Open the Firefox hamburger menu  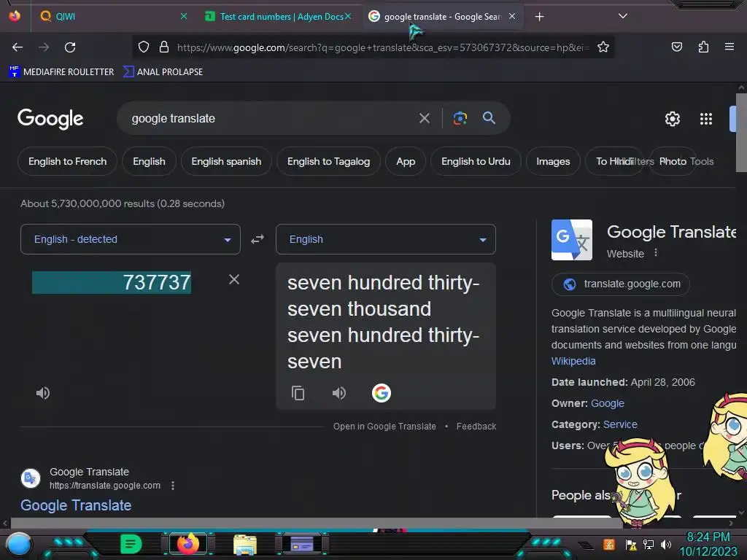(x=729, y=47)
